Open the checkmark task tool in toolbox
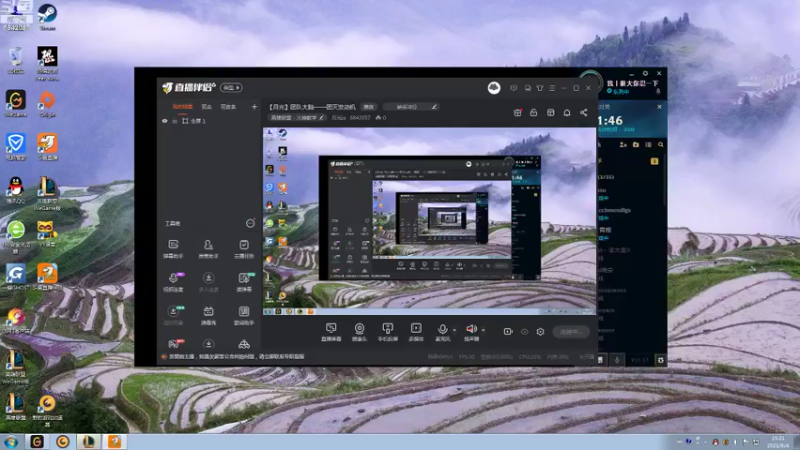The width and height of the screenshot is (800, 450). click(x=244, y=249)
